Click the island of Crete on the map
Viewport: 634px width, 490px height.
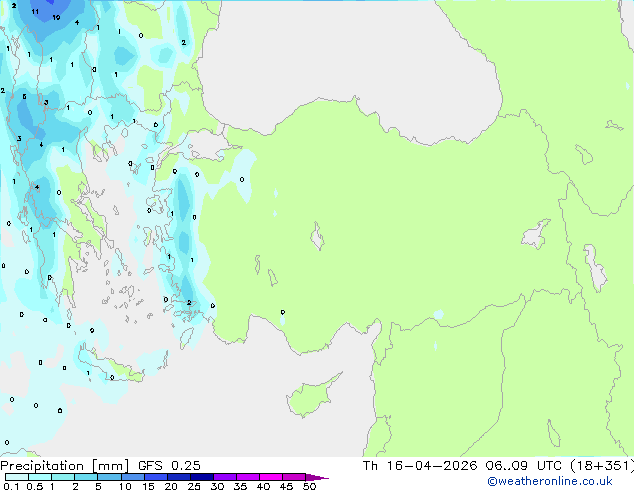click(x=109, y=366)
